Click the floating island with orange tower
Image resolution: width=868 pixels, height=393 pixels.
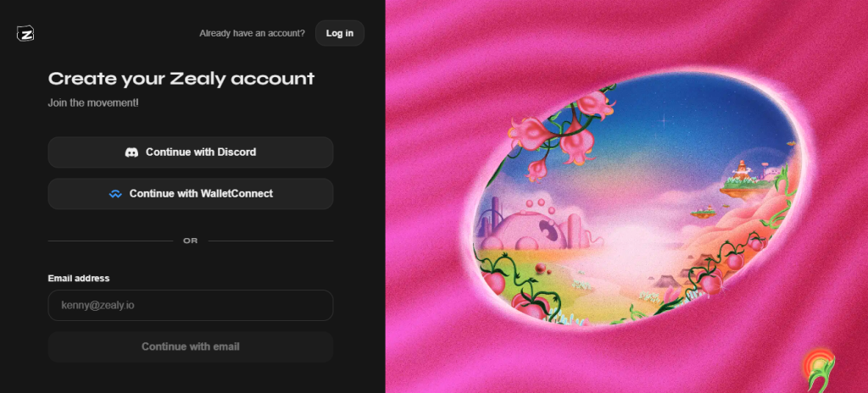click(743, 178)
